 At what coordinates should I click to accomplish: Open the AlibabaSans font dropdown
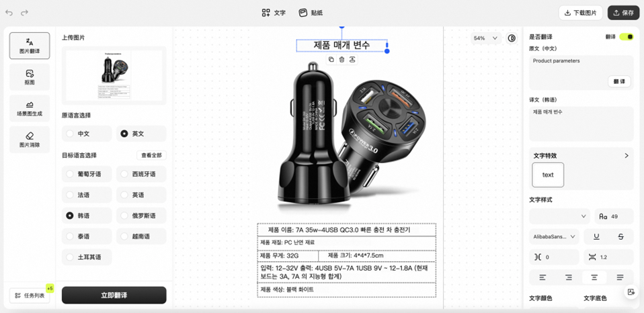click(554, 236)
